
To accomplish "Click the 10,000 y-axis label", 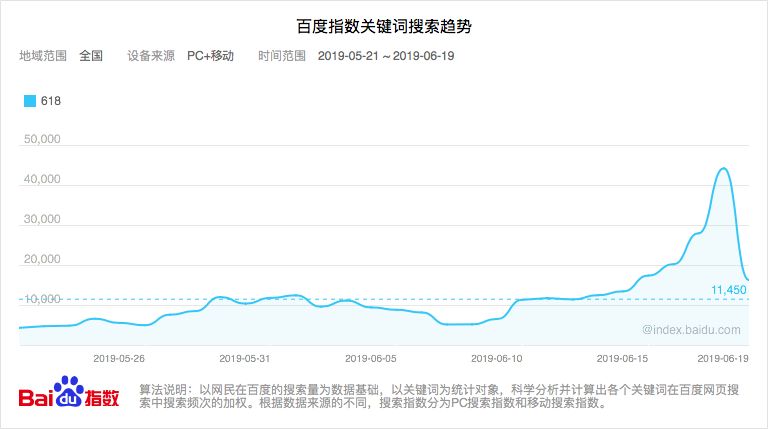I will coord(42,299).
